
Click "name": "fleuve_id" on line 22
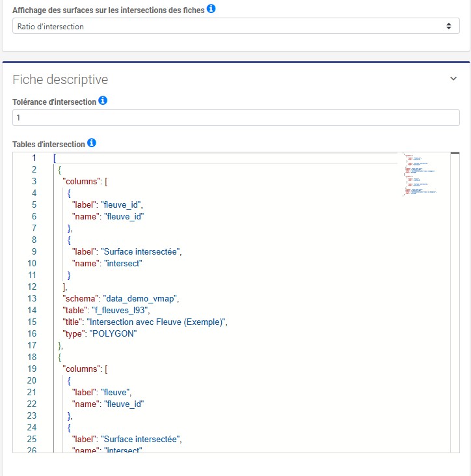(108, 404)
